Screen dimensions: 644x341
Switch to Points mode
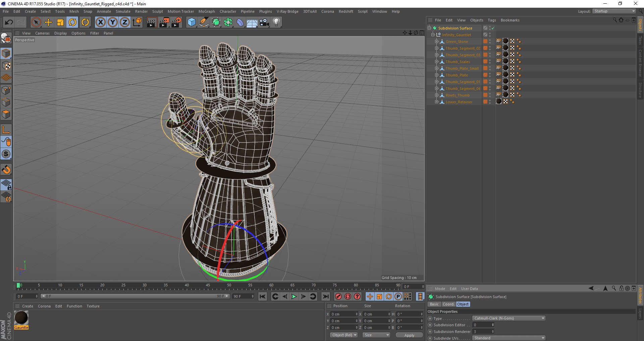[6, 90]
